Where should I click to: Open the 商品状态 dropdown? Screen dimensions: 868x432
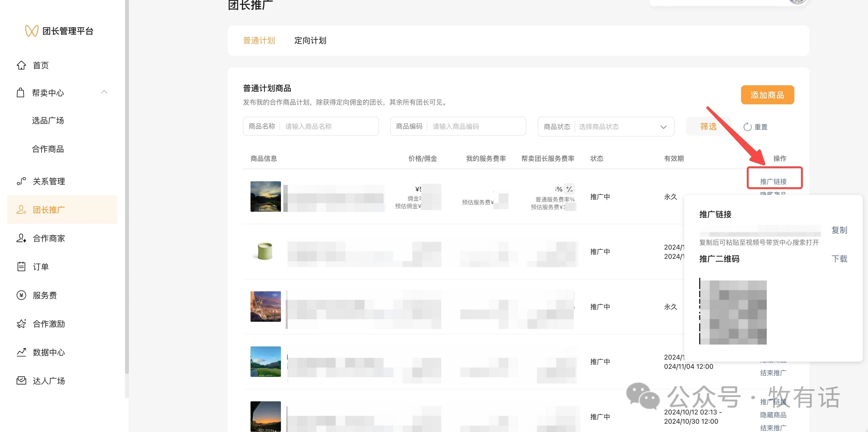click(606, 127)
